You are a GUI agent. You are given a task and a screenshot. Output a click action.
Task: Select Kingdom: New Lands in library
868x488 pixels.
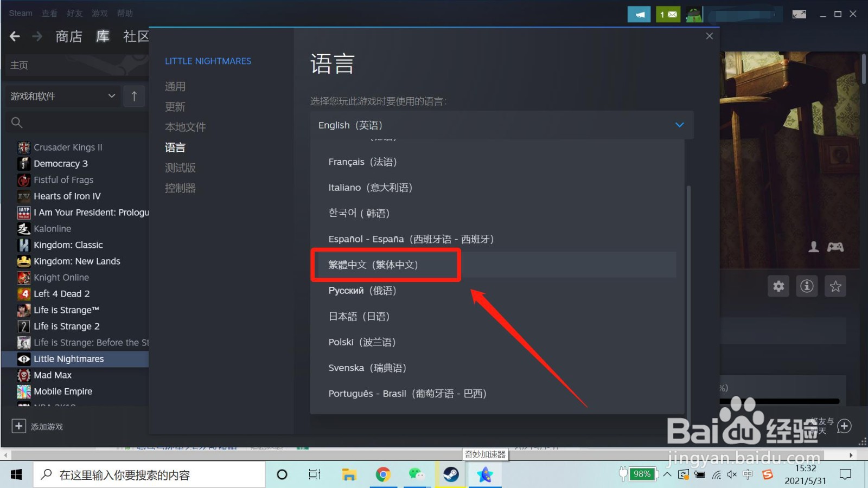click(x=76, y=261)
